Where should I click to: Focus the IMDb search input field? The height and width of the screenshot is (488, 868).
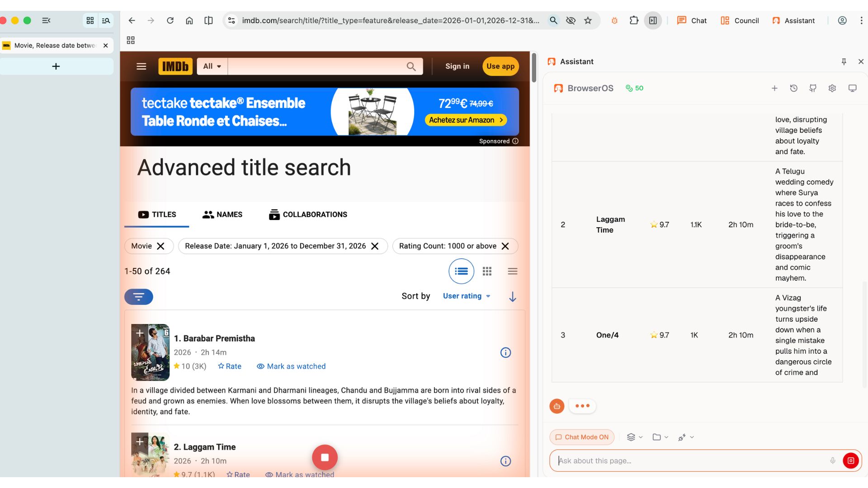tap(316, 66)
